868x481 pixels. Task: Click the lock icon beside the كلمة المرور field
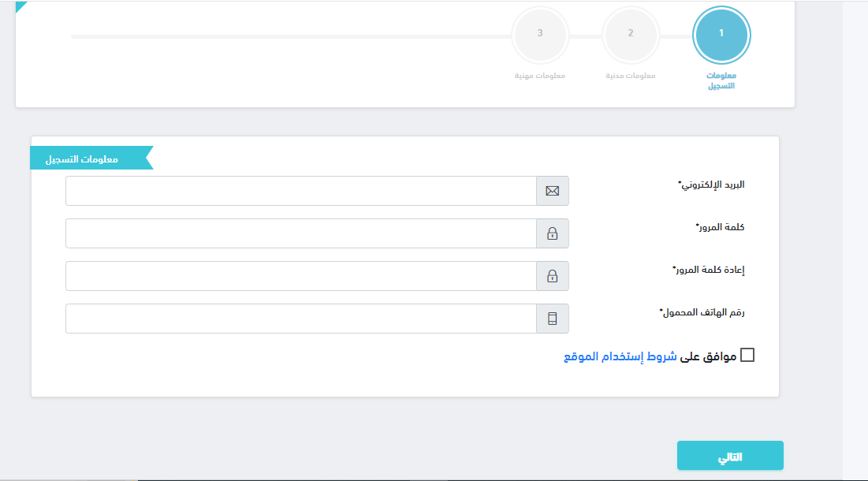coord(552,233)
